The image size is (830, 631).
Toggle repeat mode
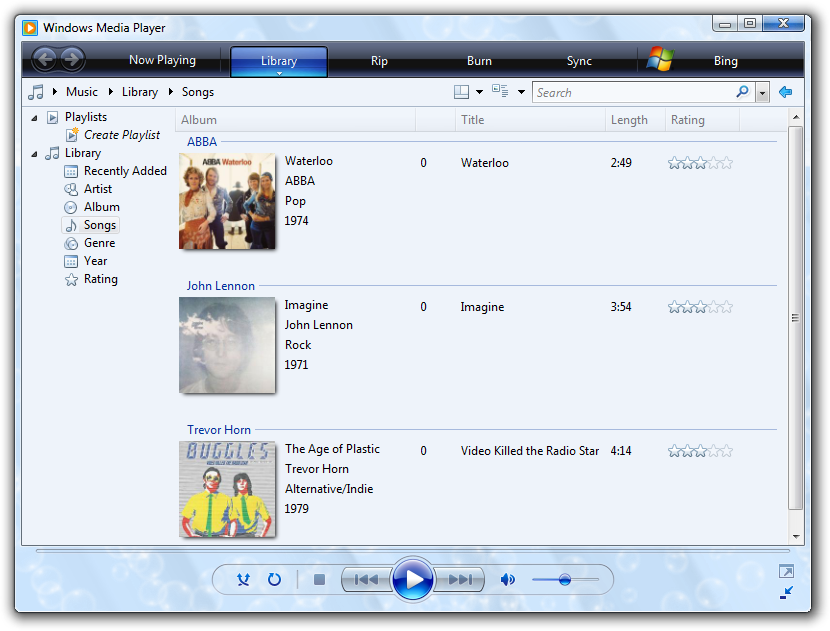tap(274, 579)
